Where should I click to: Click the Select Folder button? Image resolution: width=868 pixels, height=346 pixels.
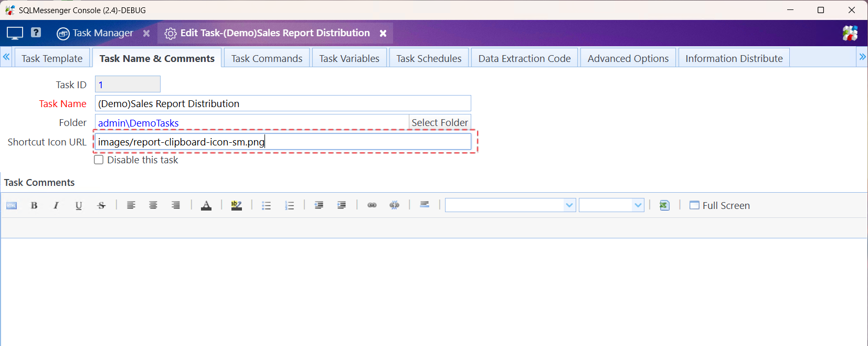tap(440, 122)
